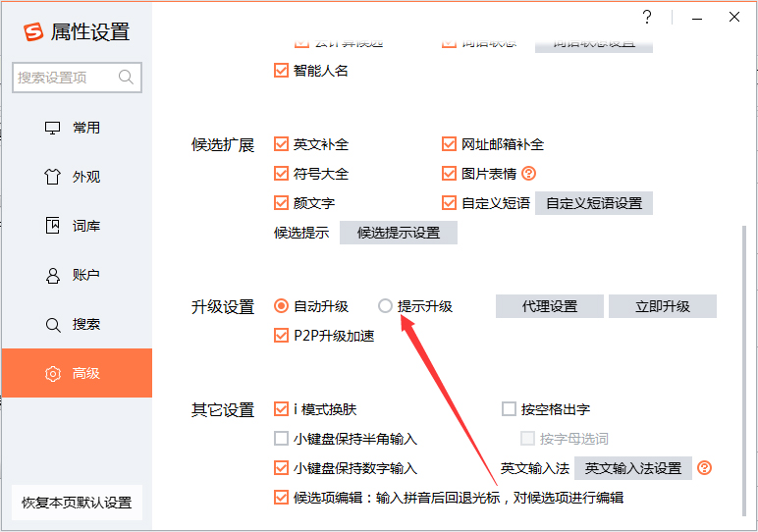Image resolution: width=758 pixels, height=532 pixels.
Task: Toggle 英文补全 checkbox
Action: [281, 144]
